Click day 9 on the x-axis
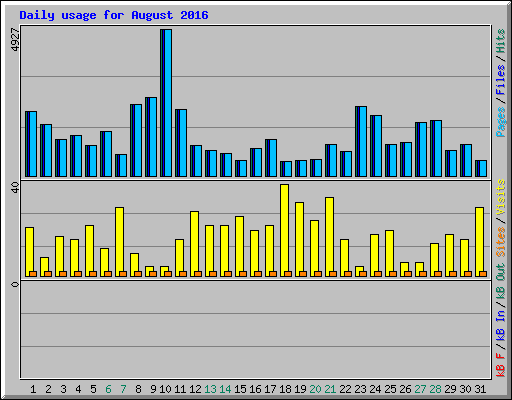The height and width of the screenshot is (400, 512). click(153, 389)
